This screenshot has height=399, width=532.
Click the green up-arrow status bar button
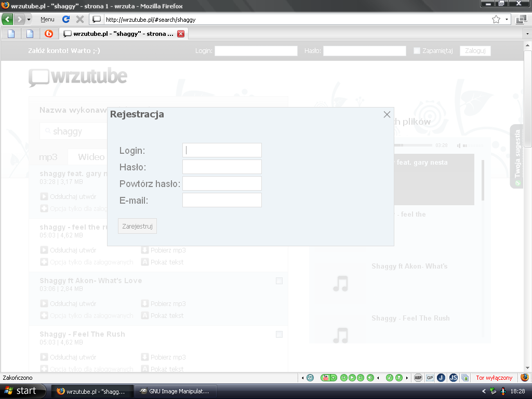coord(399,378)
